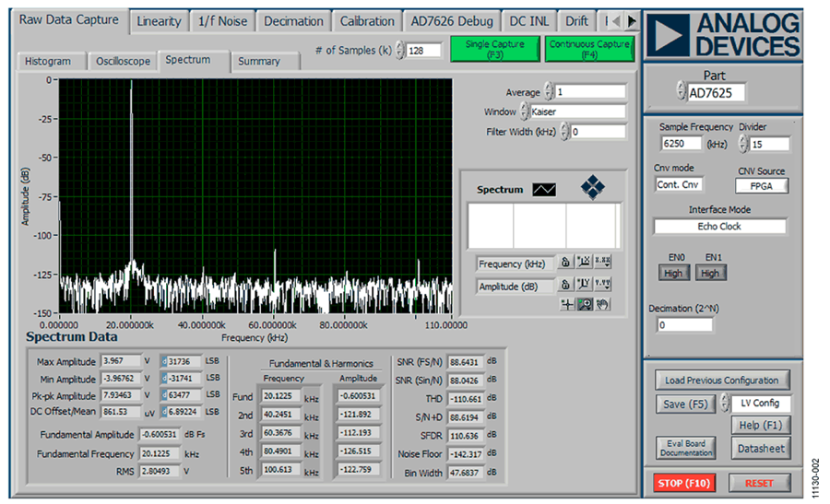
Task: Select the graph zoom tool
Action: [x=585, y=304]
